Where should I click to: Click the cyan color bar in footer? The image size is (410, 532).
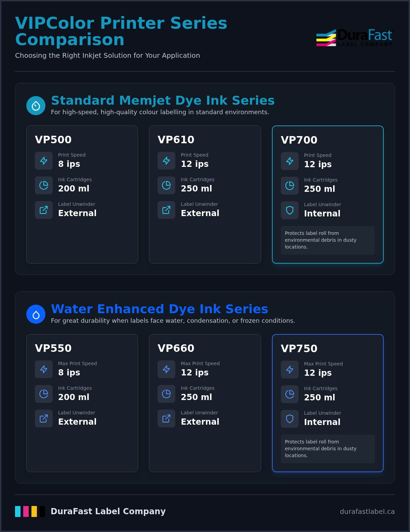point(18,511)
